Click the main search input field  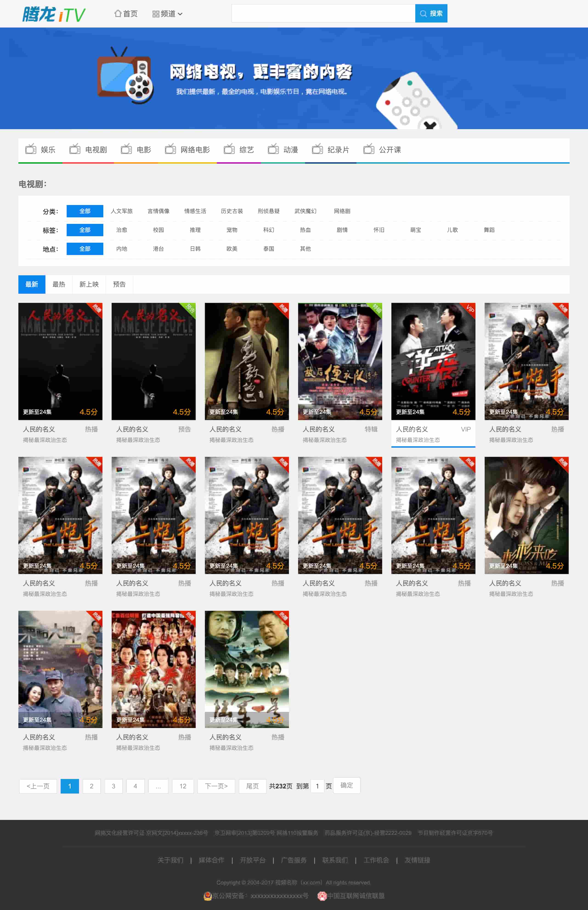(x=323, y=13)
